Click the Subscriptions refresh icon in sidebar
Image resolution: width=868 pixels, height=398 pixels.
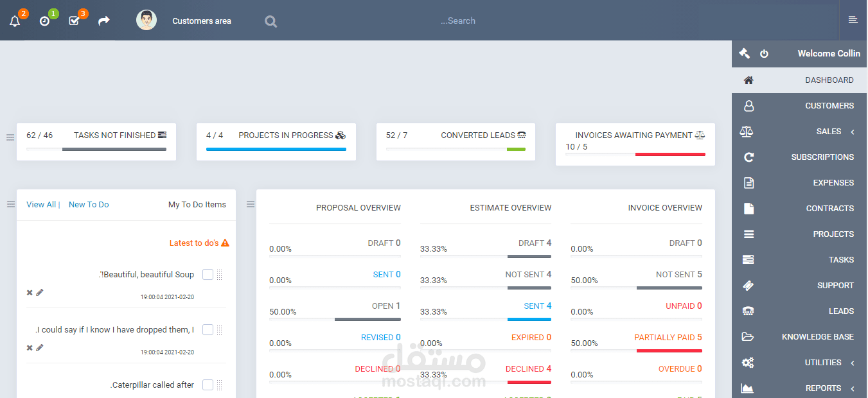747,157
